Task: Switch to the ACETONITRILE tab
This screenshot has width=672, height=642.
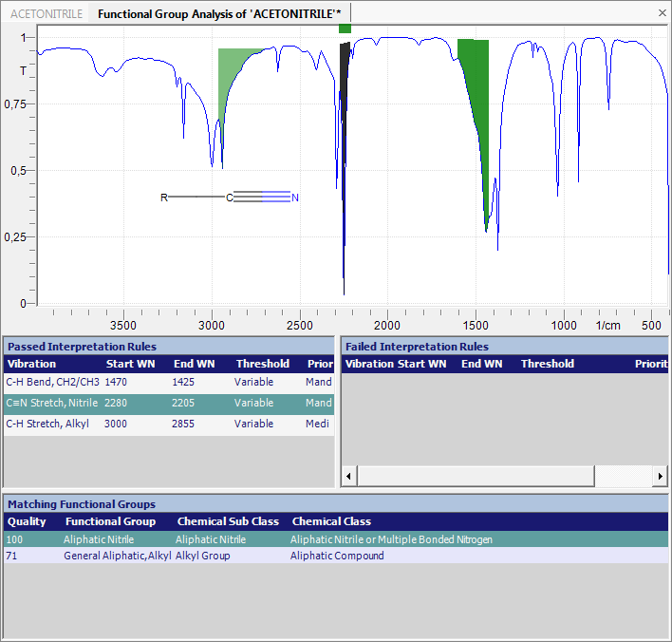Action: coord(47,14)
